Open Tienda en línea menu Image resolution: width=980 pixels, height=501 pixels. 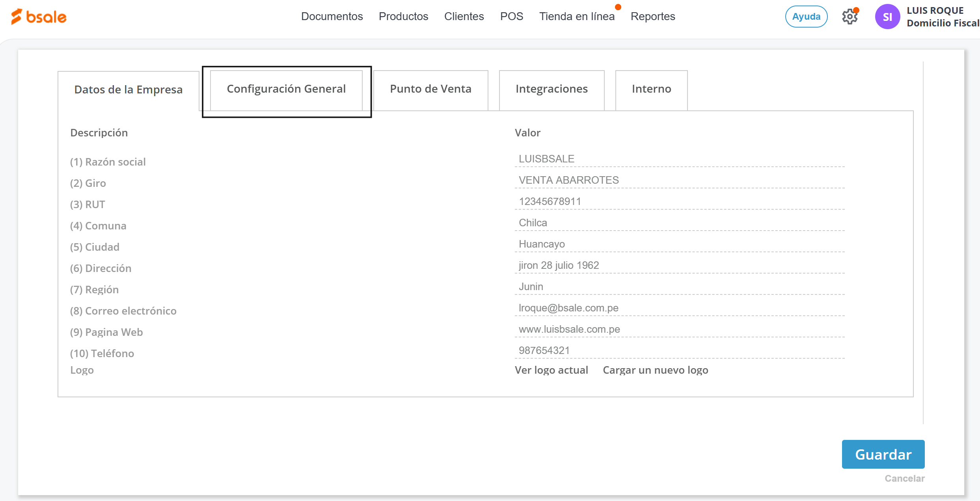pyautogui.click(x=577, y=17)
